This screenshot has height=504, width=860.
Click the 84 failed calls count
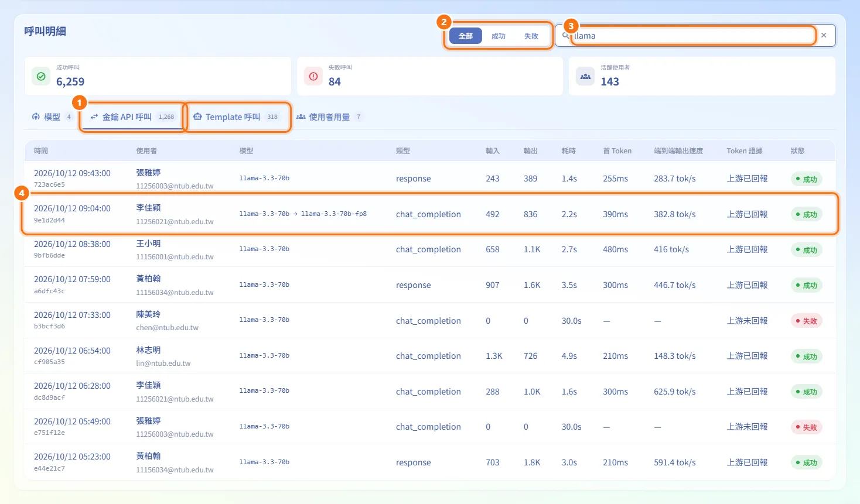335,82
